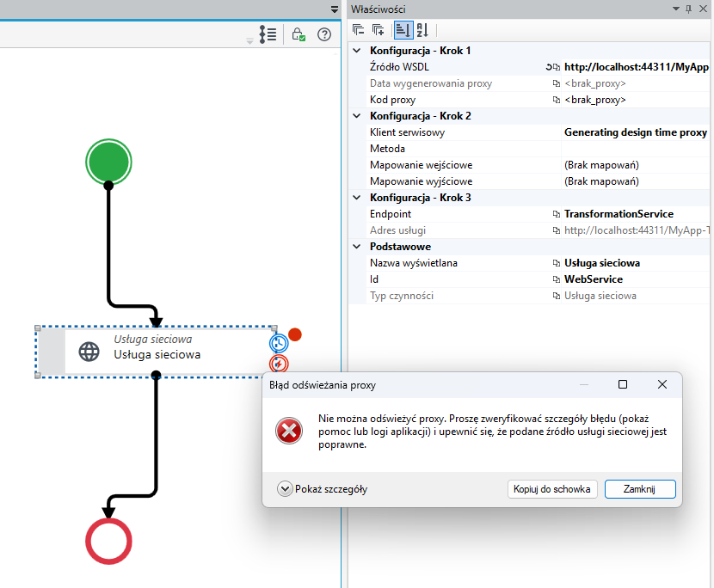Click the blue clock icon on the node
Viewport: 714px width, 588px height.
pos(279,343)
